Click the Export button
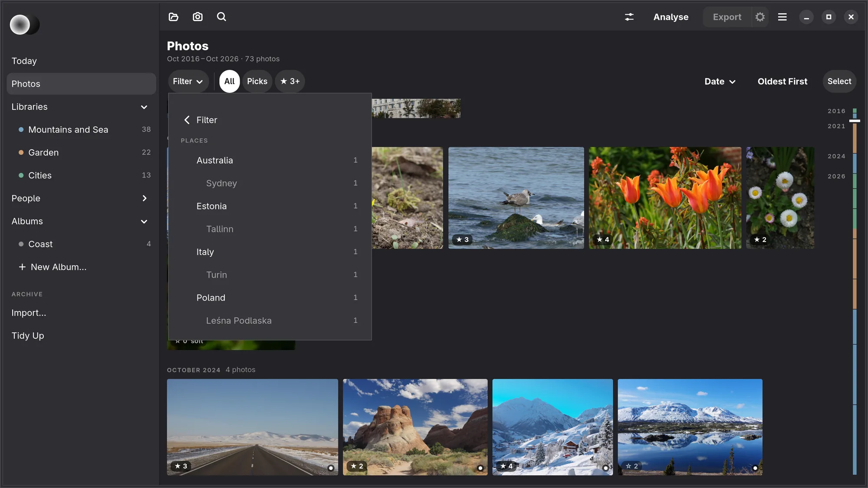This screenshot has height=488, width=868. 727,17
